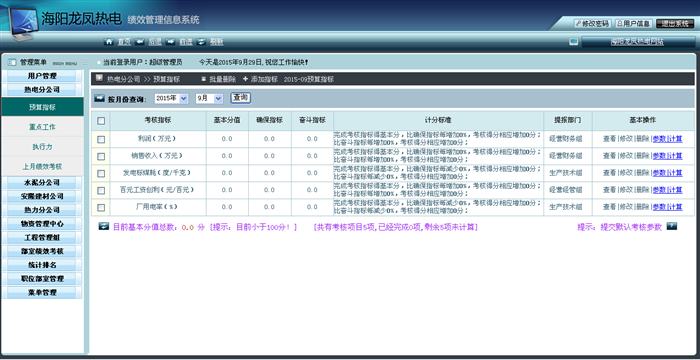Expand the 用户管理 menu section

[x=42, y=76]
